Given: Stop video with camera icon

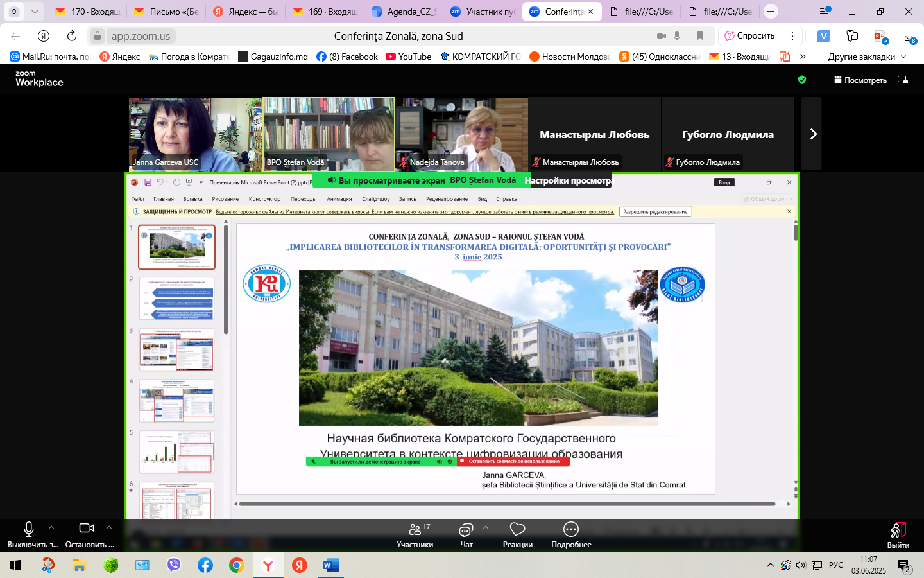Looking at the screenshot, I should click(87, 528).
